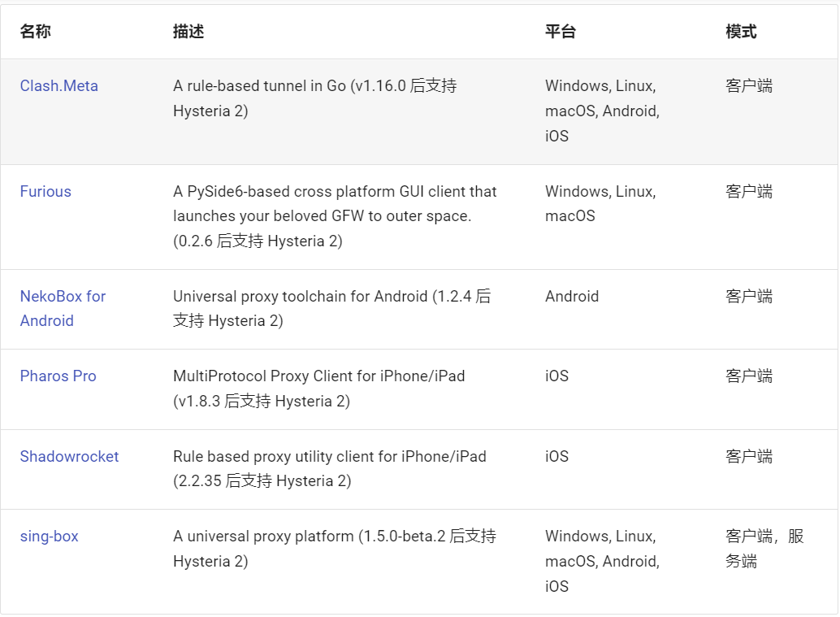The width and height of the screenshot is (840, 617).
Task: Click the NekoBox 'Universal proxy toolchain' description
Action: tap(332, 308)
